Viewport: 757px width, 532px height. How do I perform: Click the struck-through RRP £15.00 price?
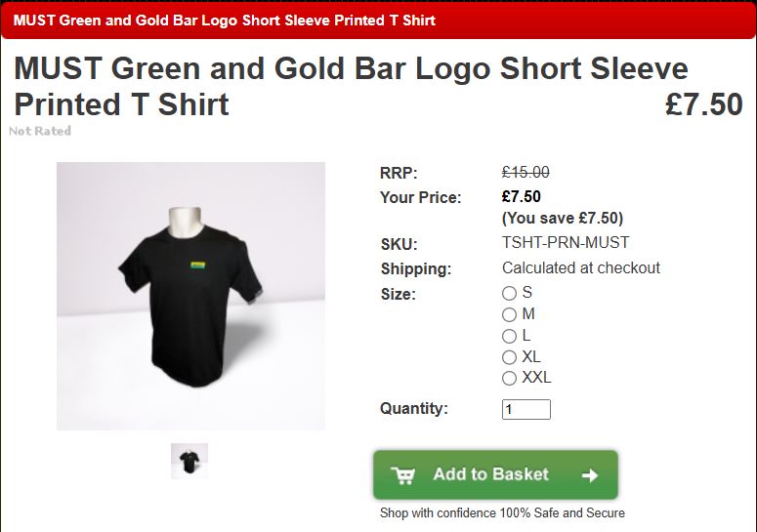click(x=526, y=172)
